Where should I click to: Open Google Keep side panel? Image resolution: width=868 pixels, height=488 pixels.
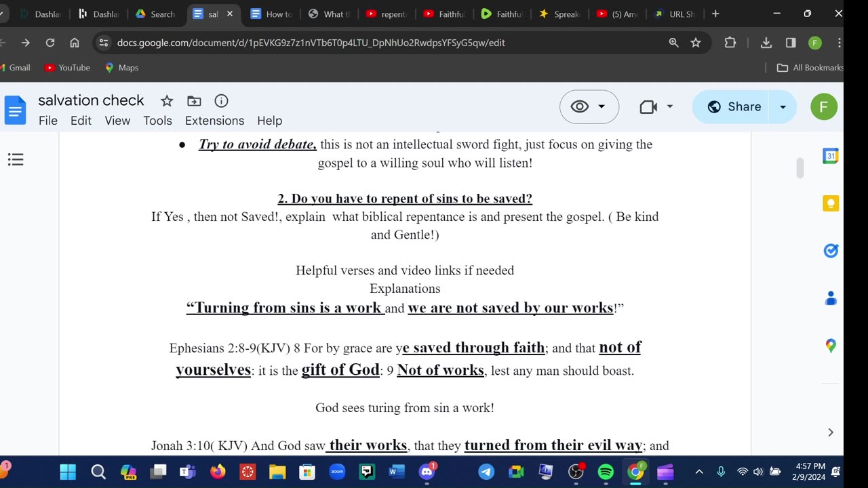pos(831,203)
